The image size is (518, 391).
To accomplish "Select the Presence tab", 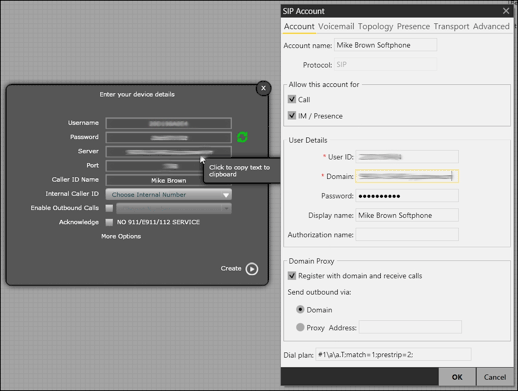I will point(413,26).
